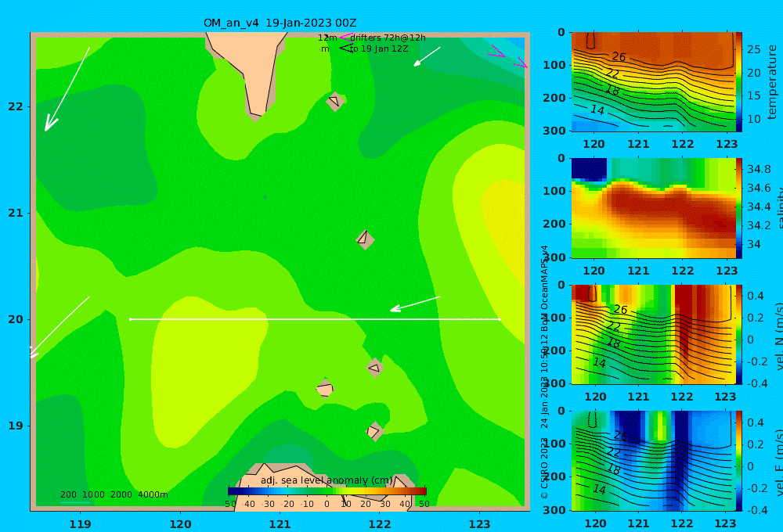The width and height of the screenshot is (783, 532).
Task: Click the '10' tick on temperature colorbar
Action: 753,119
